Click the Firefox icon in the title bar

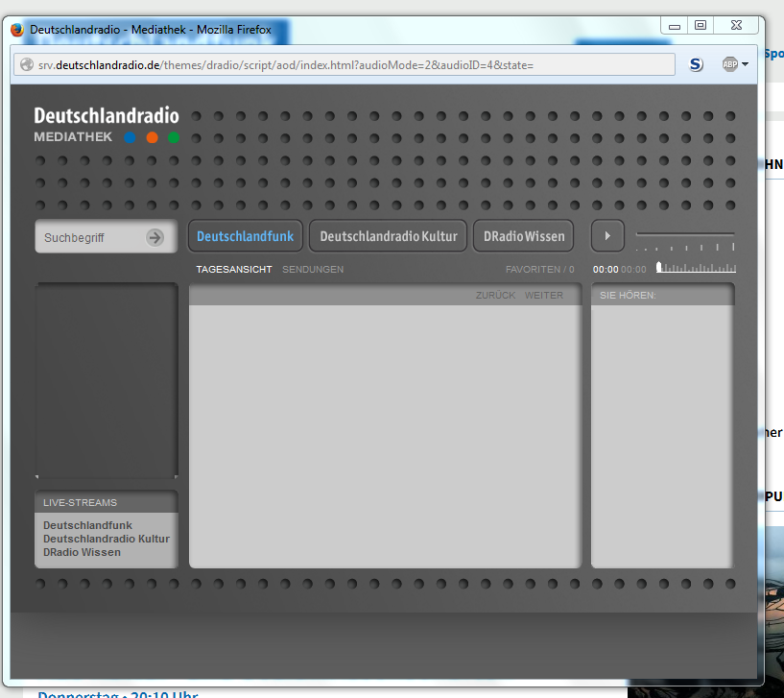[17, 30]
